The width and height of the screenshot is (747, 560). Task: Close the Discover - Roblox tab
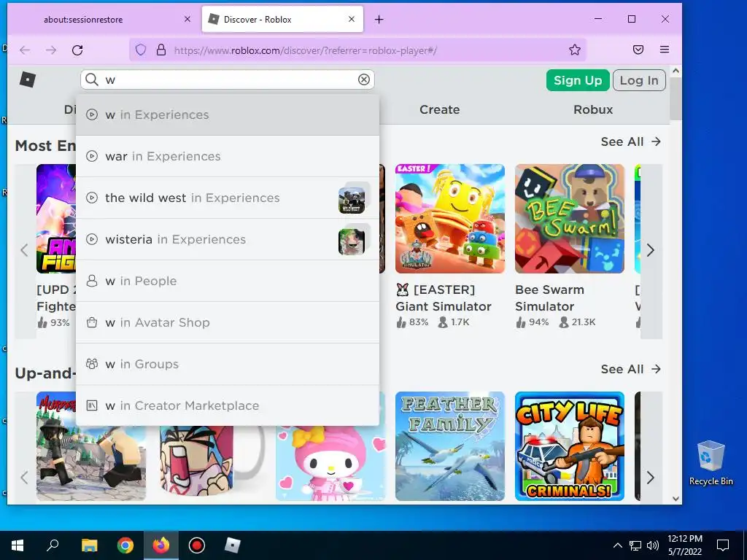pyautogui.click(x=352, y=19)
